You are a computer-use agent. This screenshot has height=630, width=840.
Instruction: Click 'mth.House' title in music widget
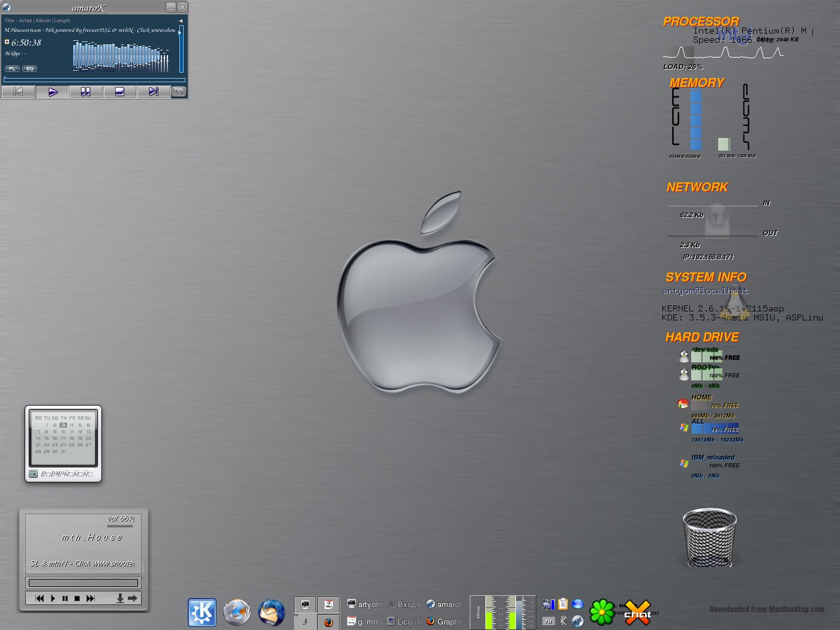[92, 538]
